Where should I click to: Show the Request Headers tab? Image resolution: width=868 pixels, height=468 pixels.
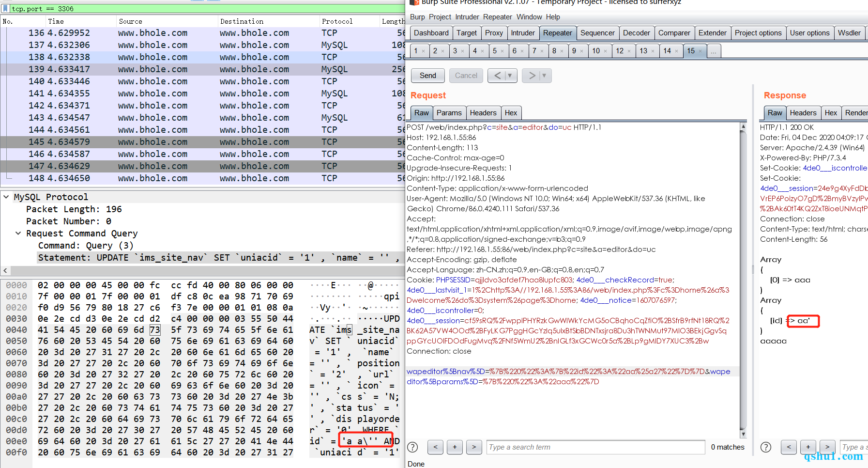click(483, 113)
